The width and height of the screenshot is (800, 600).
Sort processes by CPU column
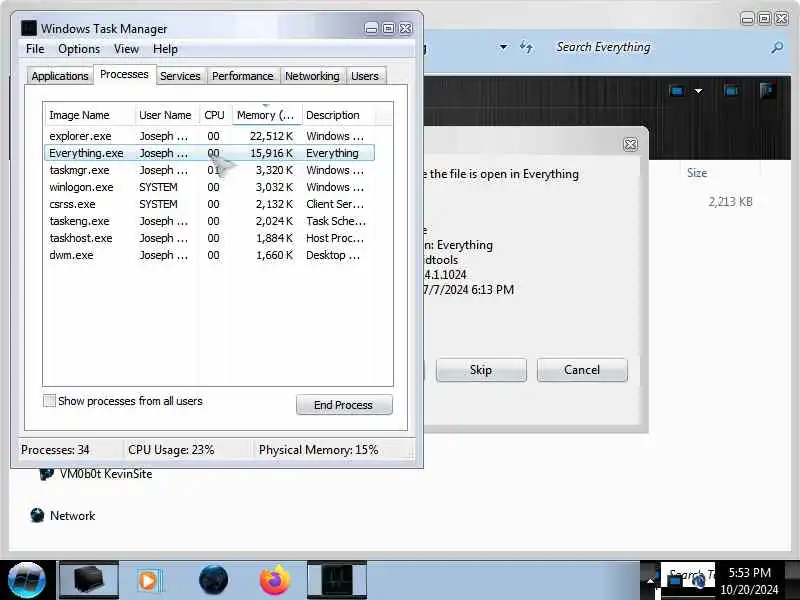[215, 115]
